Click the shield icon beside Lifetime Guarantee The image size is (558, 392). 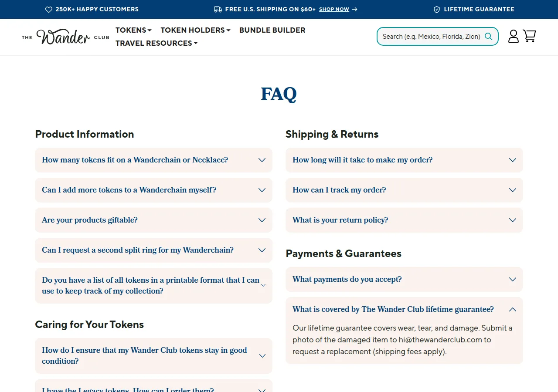[x=437, y=9]
